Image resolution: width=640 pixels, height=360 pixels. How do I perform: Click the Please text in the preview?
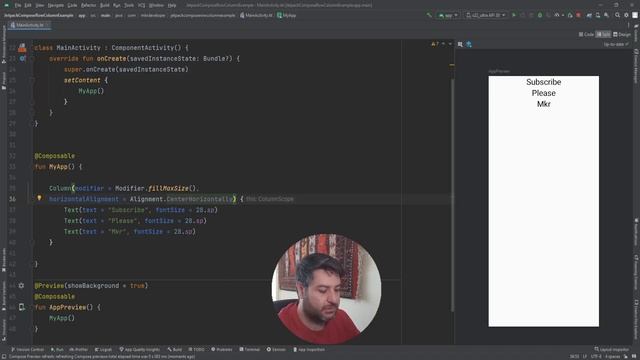coord(544,93)
